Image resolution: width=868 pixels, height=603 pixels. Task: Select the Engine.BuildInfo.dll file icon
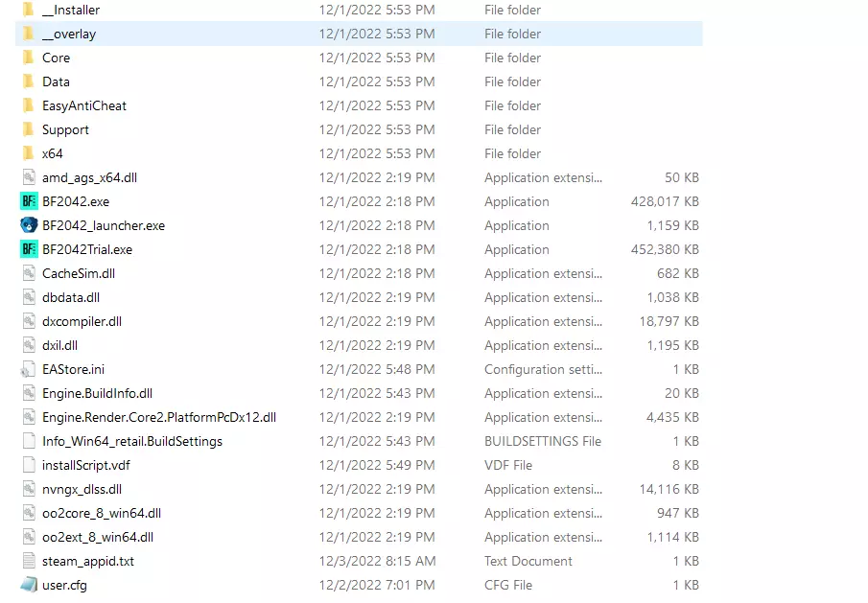coord(29,393)
